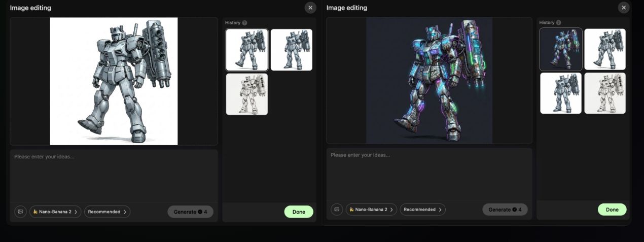Select the first selected history thumbnail in left dialog
Viewport: 644px width, 242px height.
click(247, 50)
